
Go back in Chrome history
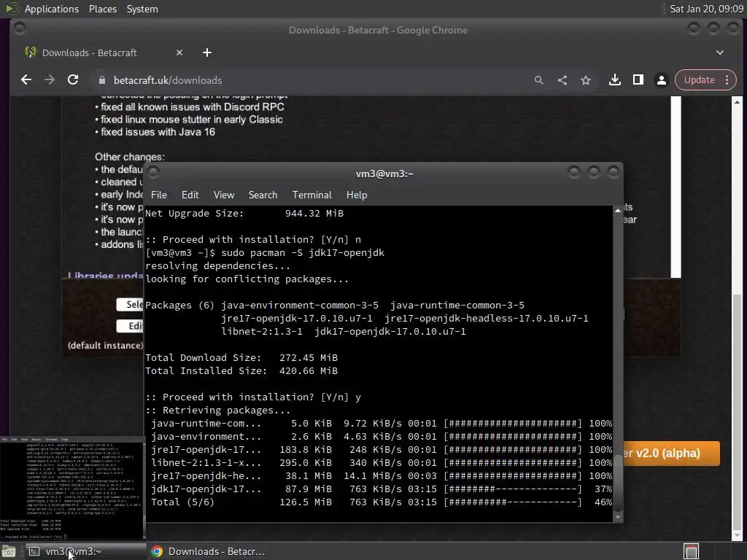pyautogui.click(x=26, y=80)
